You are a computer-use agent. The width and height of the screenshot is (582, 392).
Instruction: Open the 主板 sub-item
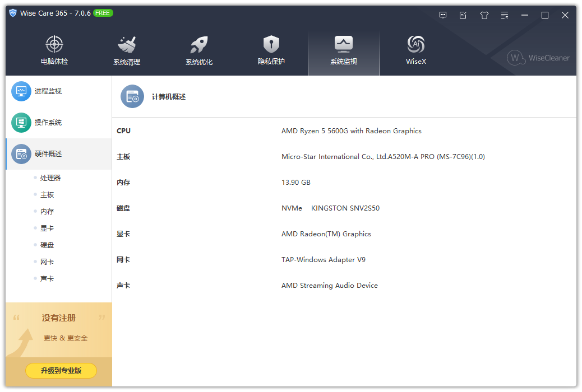pyautogui.click(x=47, y=195)
